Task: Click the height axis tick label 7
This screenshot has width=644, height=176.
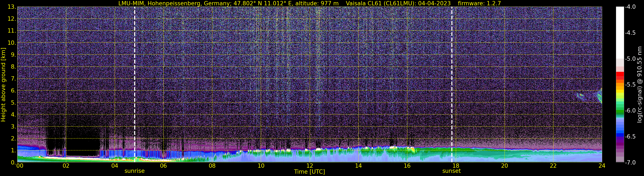Action: click(13, 79)
